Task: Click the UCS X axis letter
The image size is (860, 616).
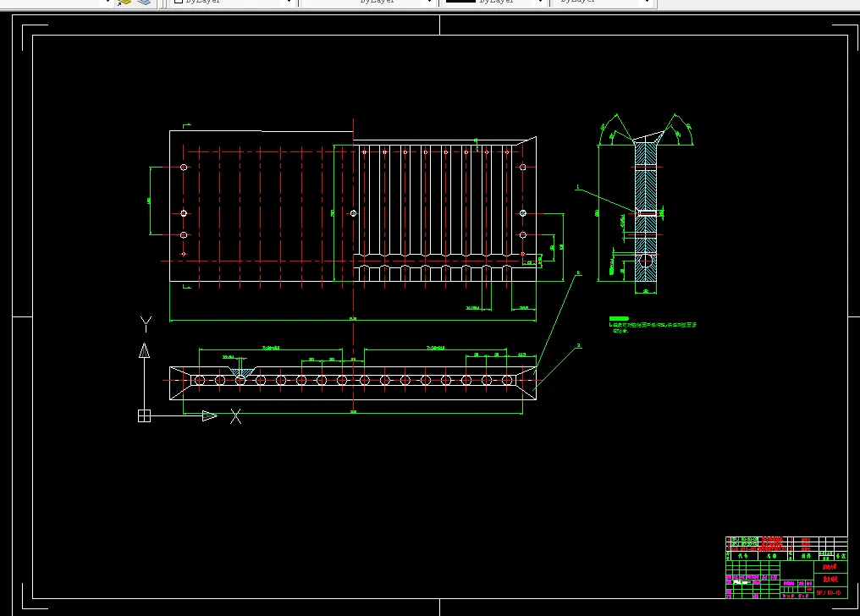Action: click(236, 416)
